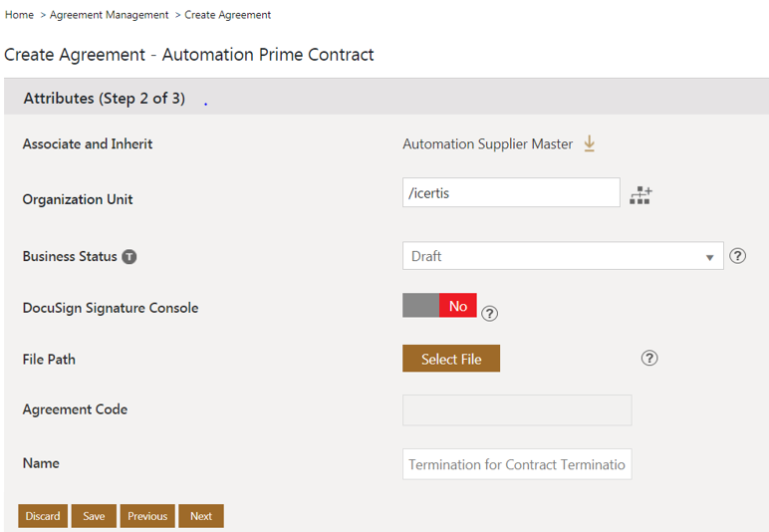Screen dimensions: 769x532
Task: Open the Organization Unit hierarchy picker icon
Action: (x=640, y=195)
